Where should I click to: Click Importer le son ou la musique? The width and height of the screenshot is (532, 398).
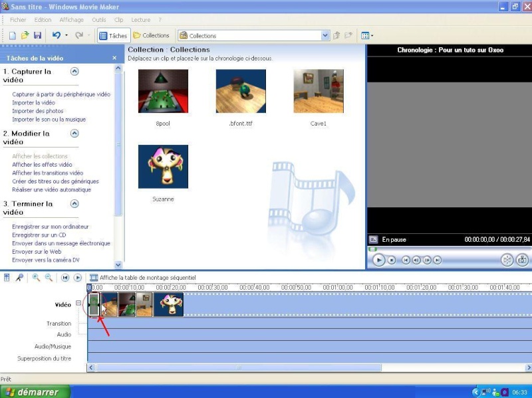49,120
